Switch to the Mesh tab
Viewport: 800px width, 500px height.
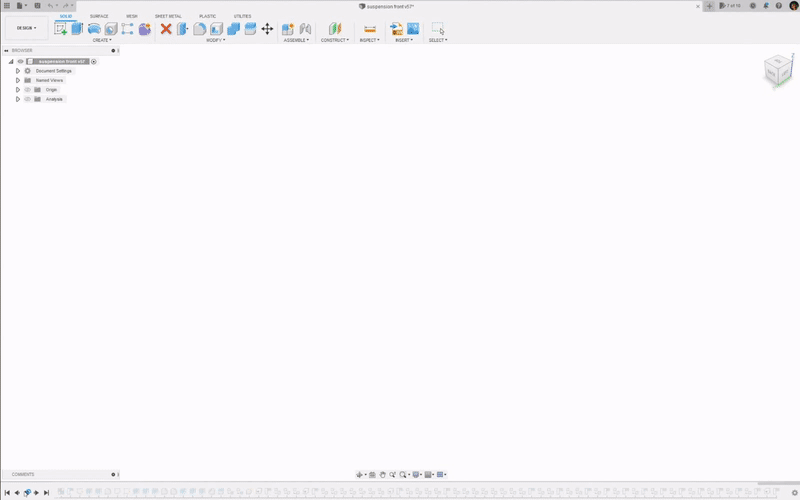click(x=132, y=16)
